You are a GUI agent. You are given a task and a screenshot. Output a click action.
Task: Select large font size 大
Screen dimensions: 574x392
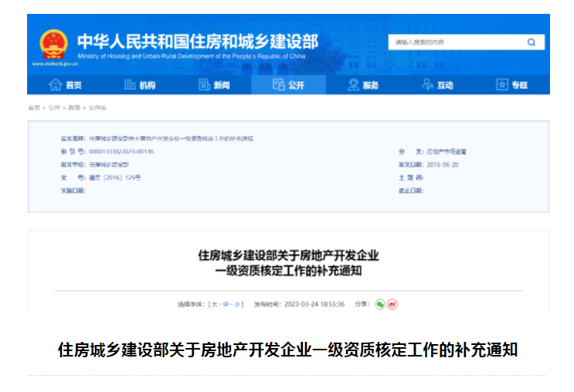click(x=215, y=304)
